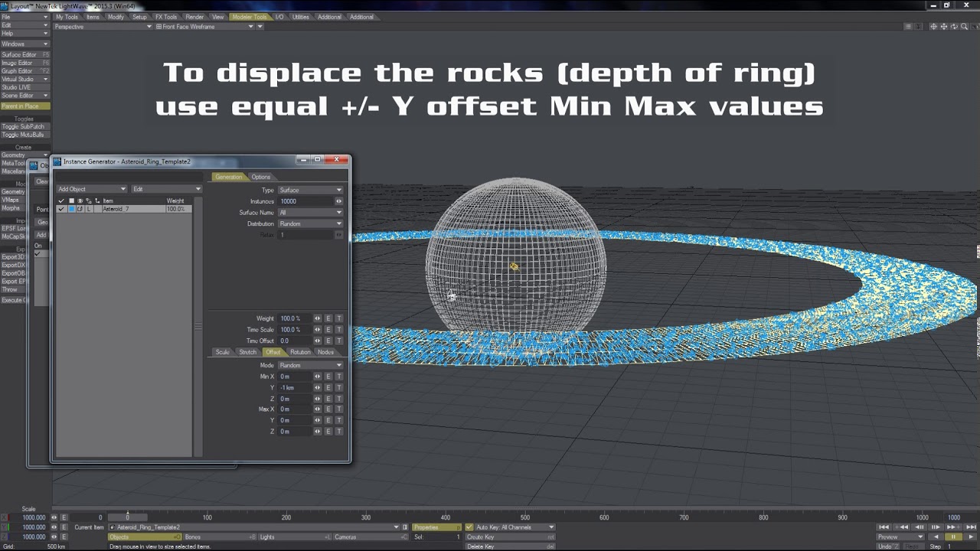Click the texture T button for Max X
This screenshot has width=980, height=551.
coord(339,409)
